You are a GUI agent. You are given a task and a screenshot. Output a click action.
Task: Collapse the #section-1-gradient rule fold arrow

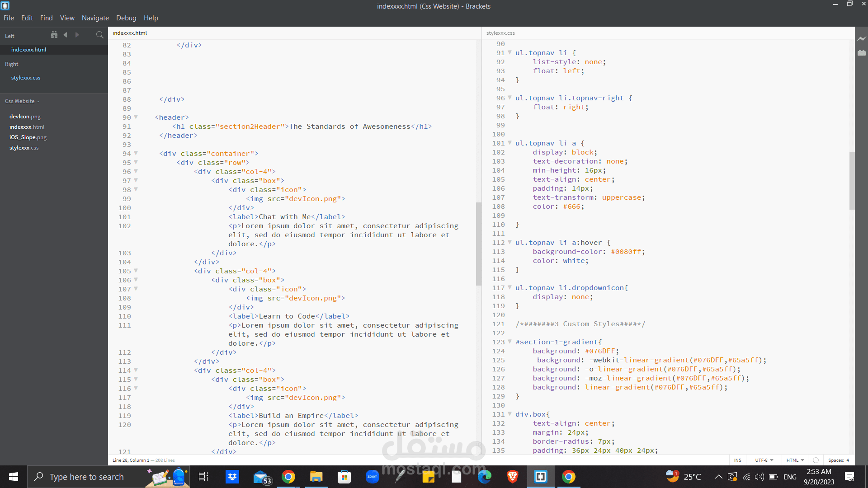click(509, 342)
